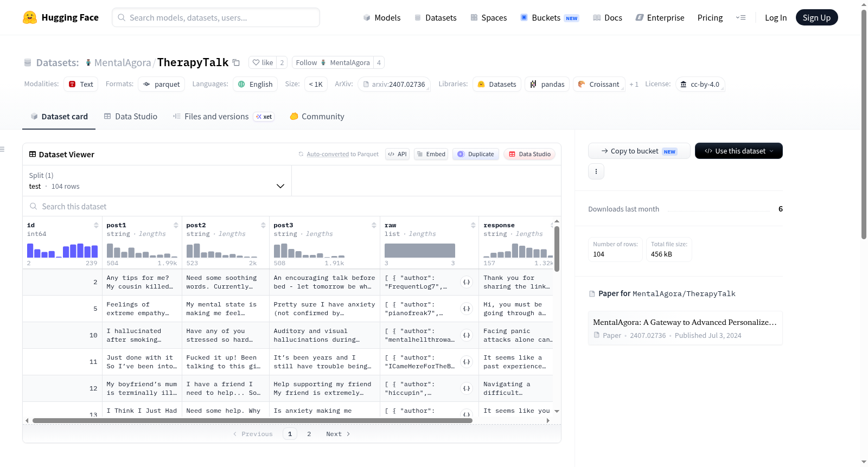The image size is (868, 467).
Task: Expand raw JSON for mentalhellthrowa row
Action: 467,335
